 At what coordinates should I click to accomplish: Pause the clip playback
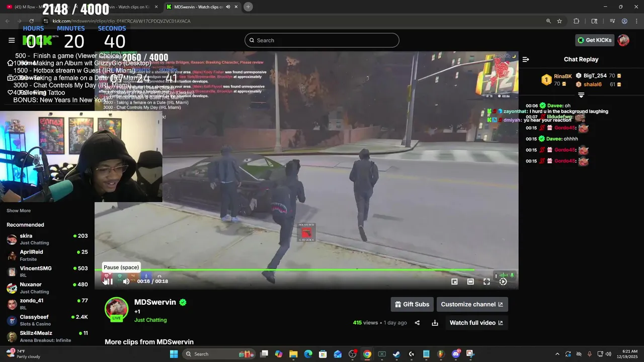tap(108, 282)
